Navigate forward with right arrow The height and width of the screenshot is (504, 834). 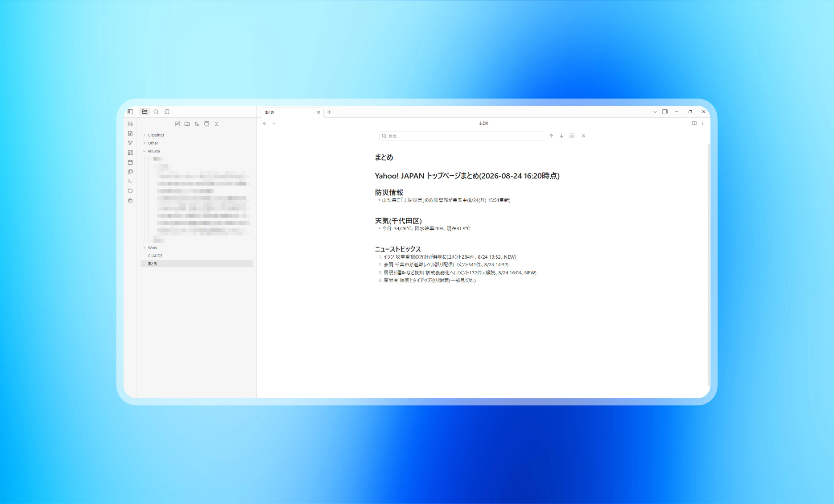click(x=273, y=124)
